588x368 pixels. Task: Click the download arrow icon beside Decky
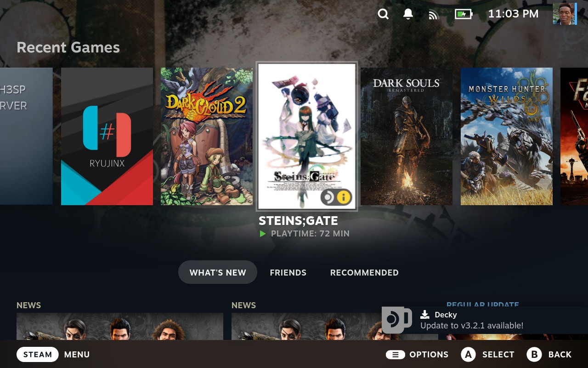pyautogui.click(x=425, y=315)
